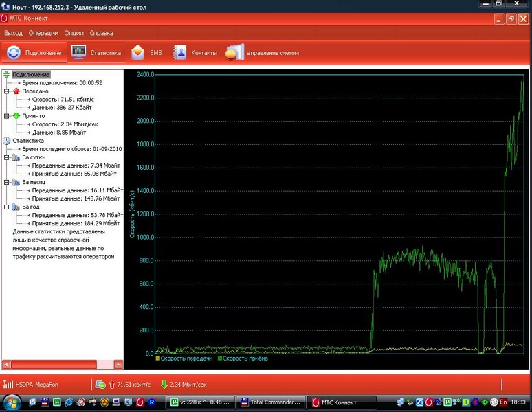Click the red upload speed arrow in status bar

pyautogui.click(x=112, y=385)
